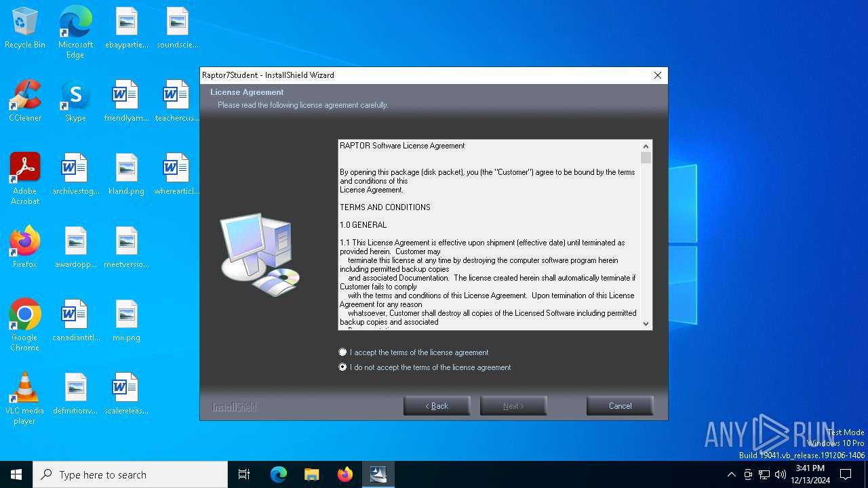The height and width of the screenshot is (488, 868).
Task: Select the soundscie image file icon
Action: pyautogui.click(x=177, y=28)
